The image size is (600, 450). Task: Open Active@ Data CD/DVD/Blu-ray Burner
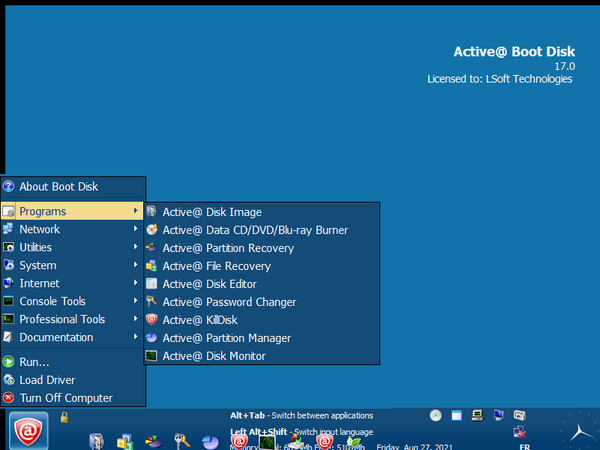[x=262, y=230]
